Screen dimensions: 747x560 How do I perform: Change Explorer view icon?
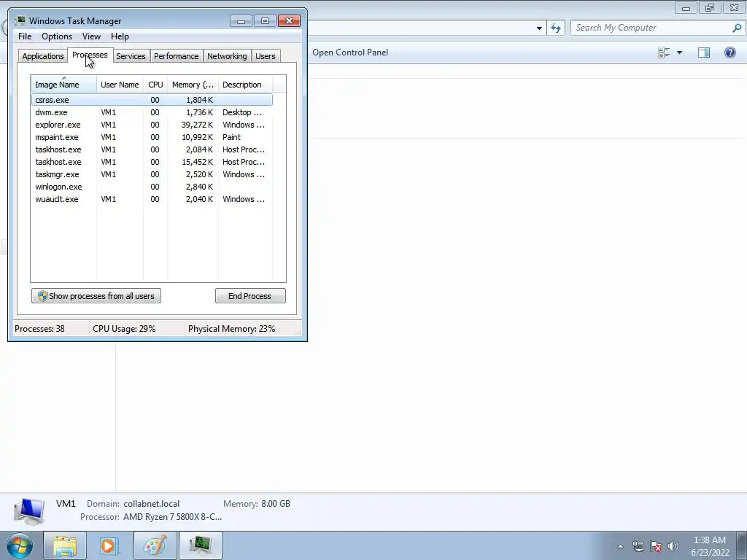click(x=664, y=52)
